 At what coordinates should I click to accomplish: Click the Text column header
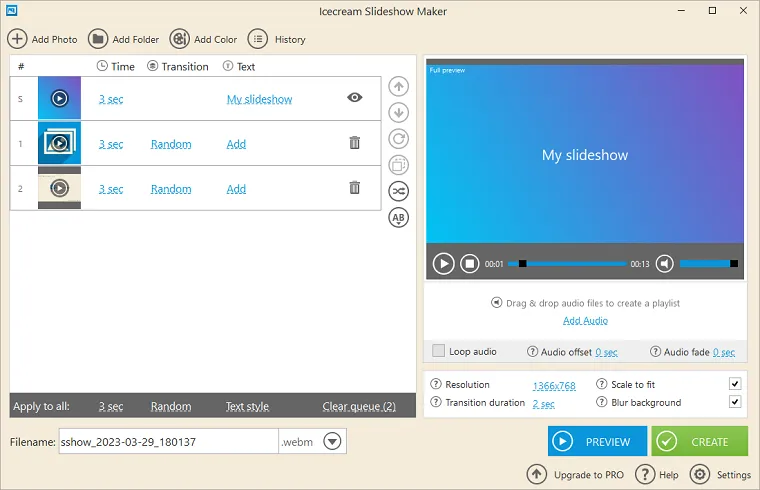[239, 66]
